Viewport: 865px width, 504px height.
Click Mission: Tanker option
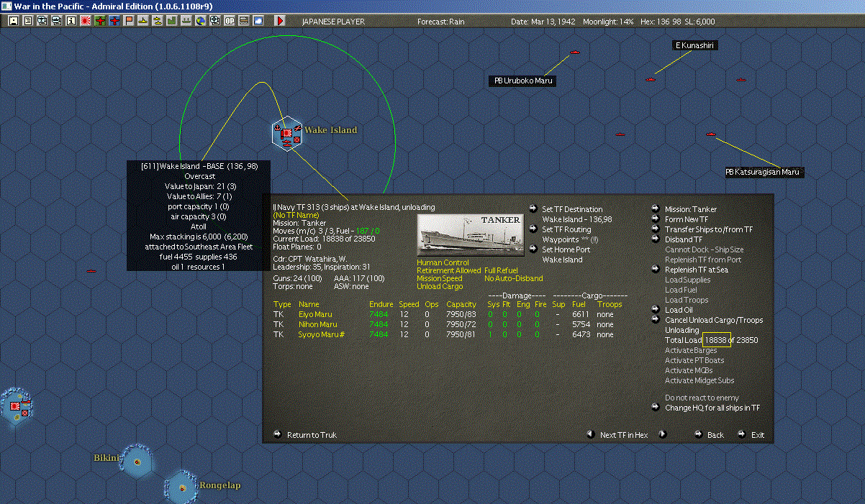pyautogui.click(x=691, y=209)
